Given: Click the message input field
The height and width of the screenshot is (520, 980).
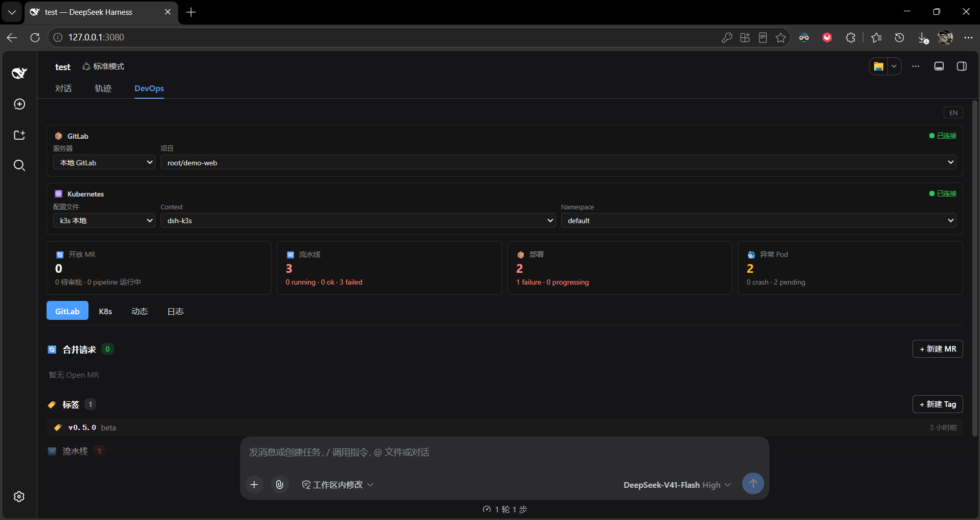Looking at the screenshot, I should tap(504, 452).
